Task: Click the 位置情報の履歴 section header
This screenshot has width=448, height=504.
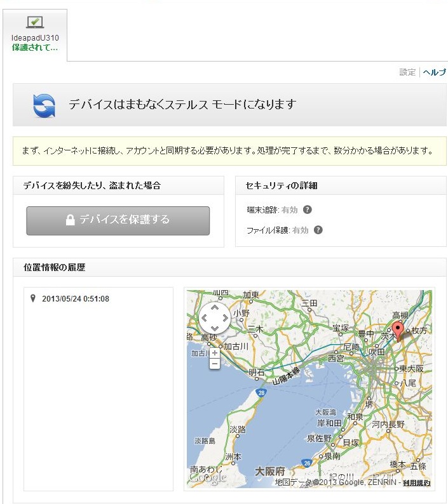Action: point(55,267)
